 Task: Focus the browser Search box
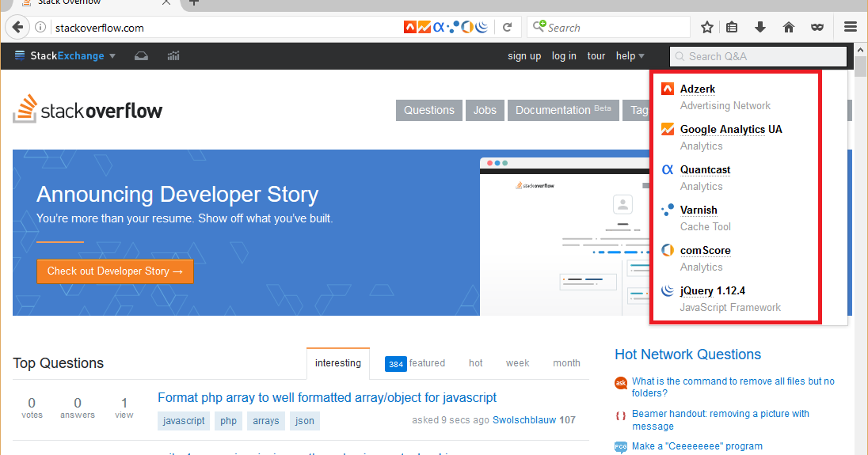608,27
